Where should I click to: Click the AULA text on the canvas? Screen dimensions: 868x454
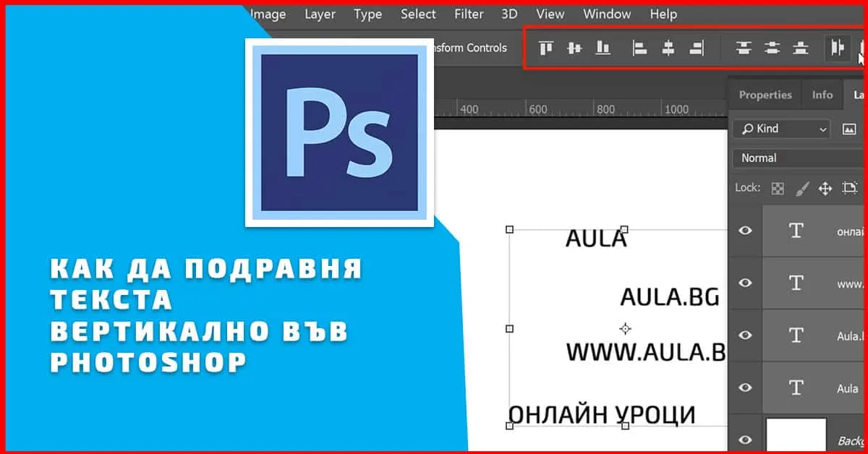click(x=596, y=239)
